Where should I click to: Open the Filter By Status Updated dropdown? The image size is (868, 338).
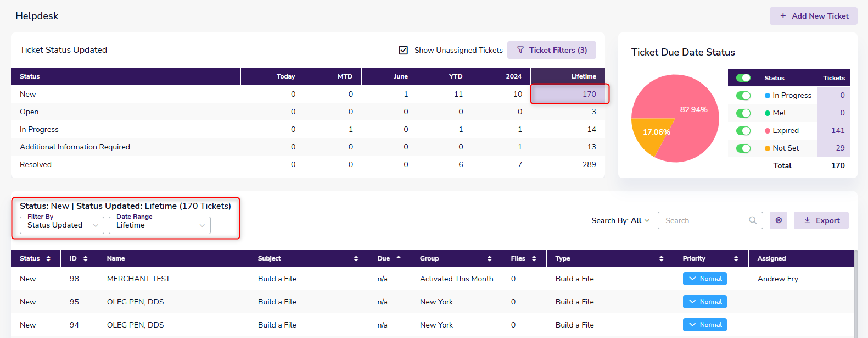(62, 225)
